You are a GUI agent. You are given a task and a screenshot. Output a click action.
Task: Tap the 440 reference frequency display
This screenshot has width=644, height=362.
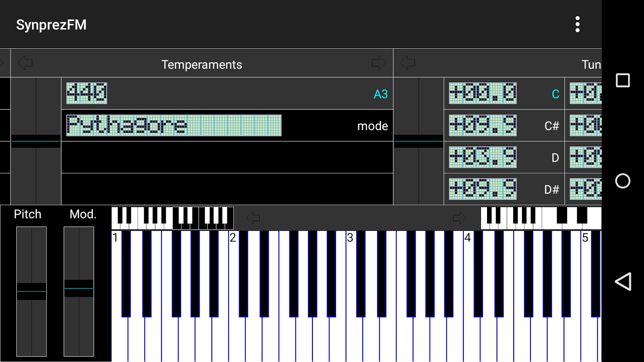pos(86,93)
